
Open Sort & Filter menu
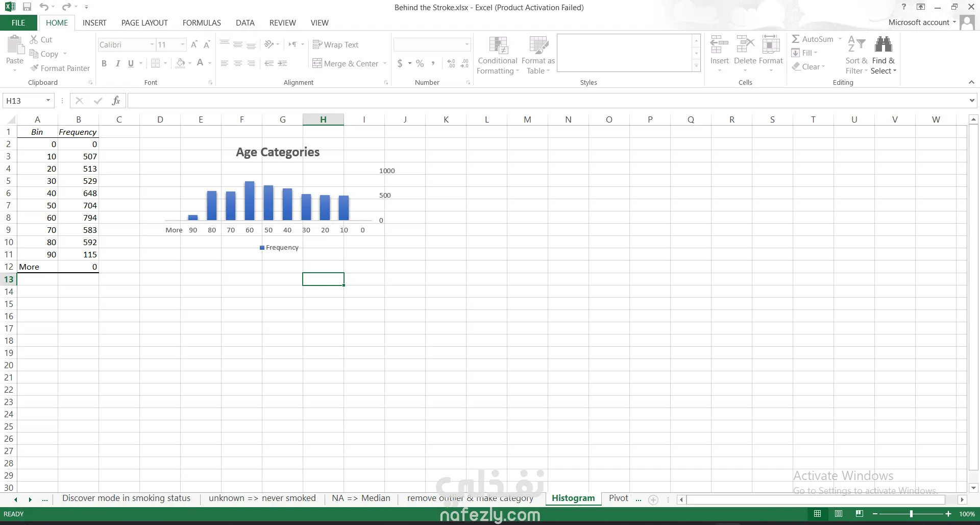click(856, 55)
